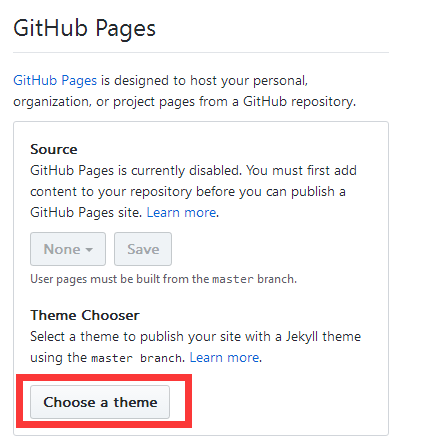Click the disabled Save button
This screenshot has height=446, width=426.
tap(143, 249)
